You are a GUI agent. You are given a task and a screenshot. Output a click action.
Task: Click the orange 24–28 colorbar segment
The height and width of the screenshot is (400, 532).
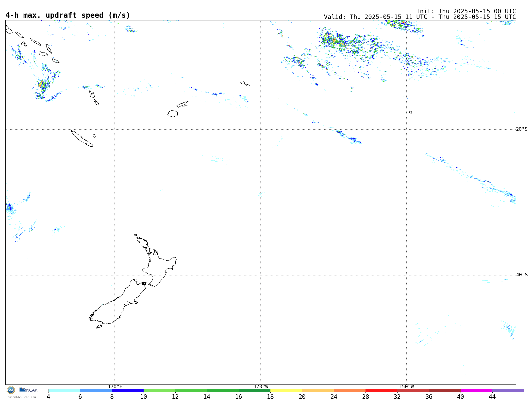(350, 390)
